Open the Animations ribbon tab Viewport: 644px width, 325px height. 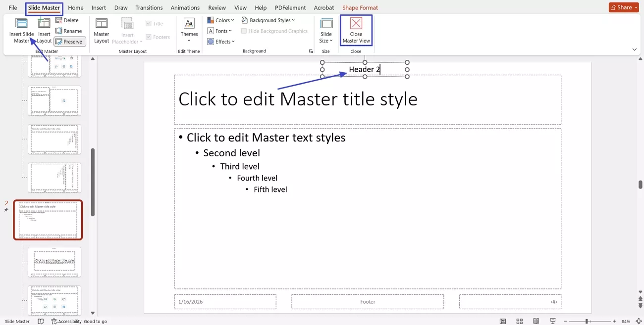point(185,7)
